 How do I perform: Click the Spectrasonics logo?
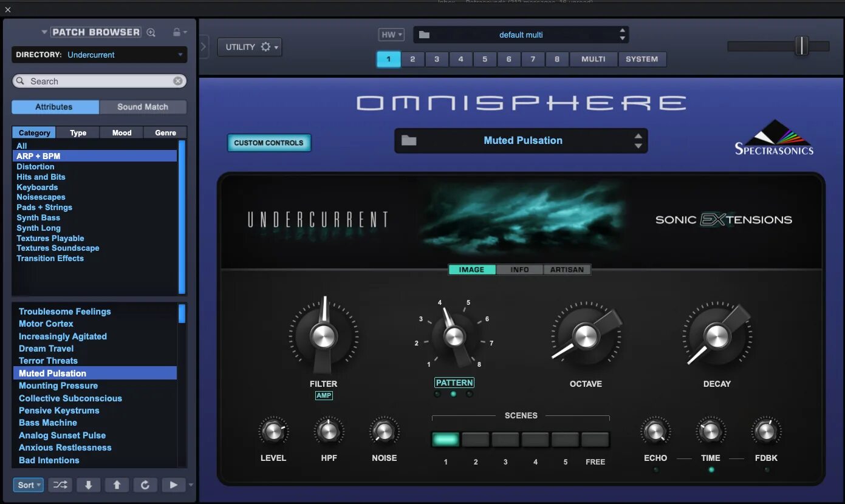(x=774, y=138)
